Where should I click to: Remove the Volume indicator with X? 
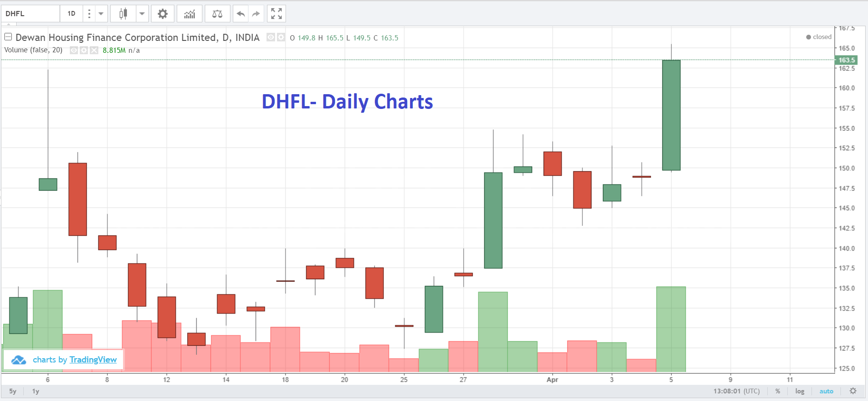[94, 50]
